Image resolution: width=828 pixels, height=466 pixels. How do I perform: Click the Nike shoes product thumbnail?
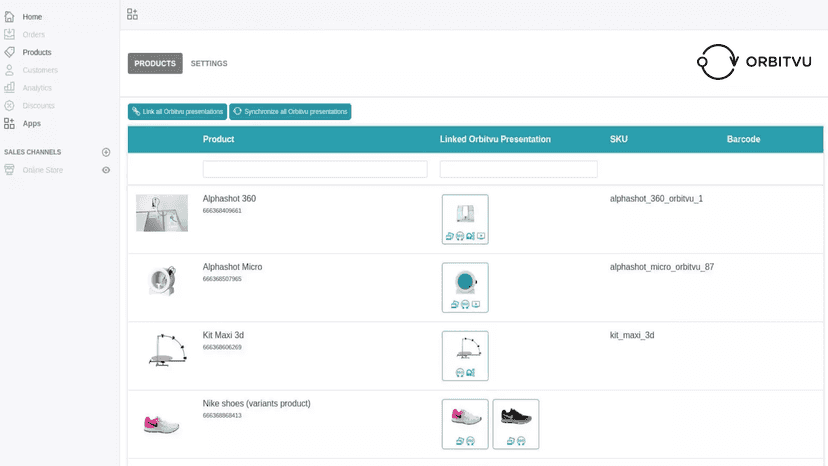coord(162,424)
